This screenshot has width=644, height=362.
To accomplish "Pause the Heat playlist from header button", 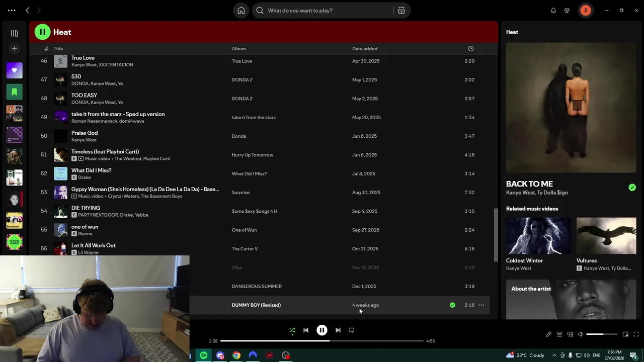I will click(x=42, y=32).
